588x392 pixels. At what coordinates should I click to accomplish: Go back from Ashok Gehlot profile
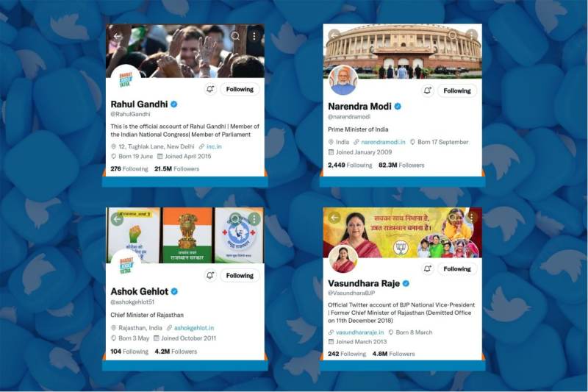coord(118,219)
